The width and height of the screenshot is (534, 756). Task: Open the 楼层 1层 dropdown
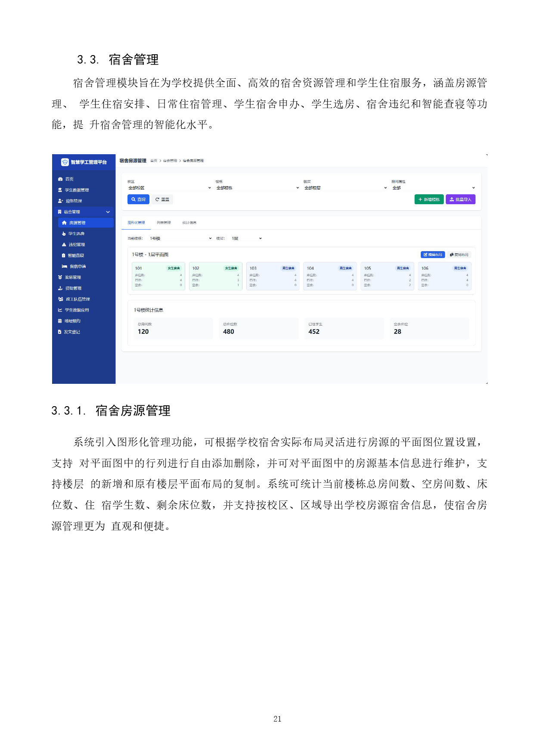point(247,238)
